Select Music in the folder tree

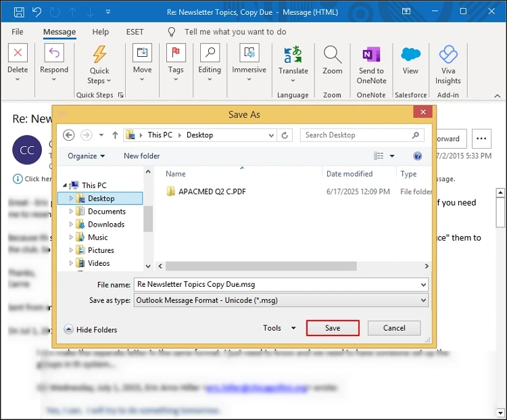tap(97, 237)
